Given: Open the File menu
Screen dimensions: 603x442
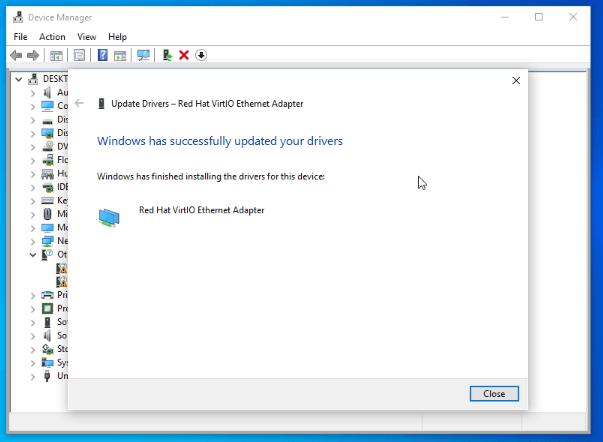Looking at the screenshot, I should tap(21, 37).
